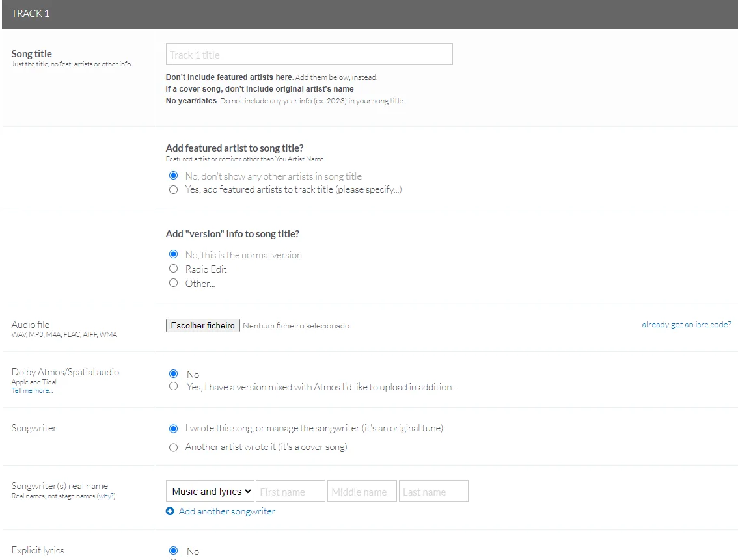Viewport: 738px width, 560px height.
Task: Select 'No, this is the normal version'
Action: 173,254
